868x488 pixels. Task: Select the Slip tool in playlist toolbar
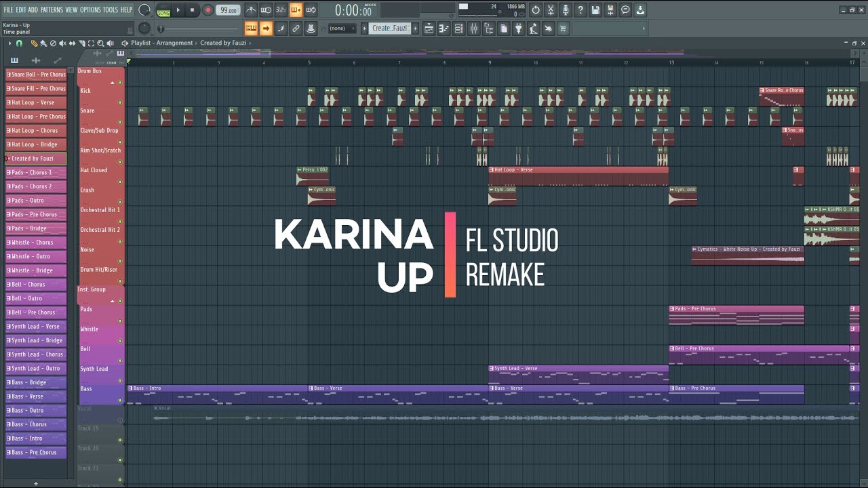pos(72,43)
